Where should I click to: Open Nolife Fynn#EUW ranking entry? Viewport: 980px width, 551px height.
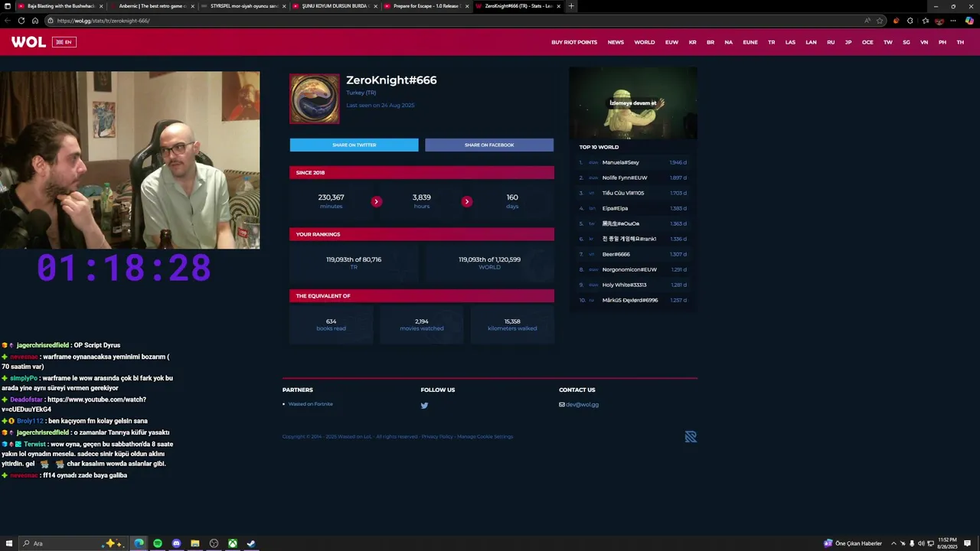tap(625, 178)
